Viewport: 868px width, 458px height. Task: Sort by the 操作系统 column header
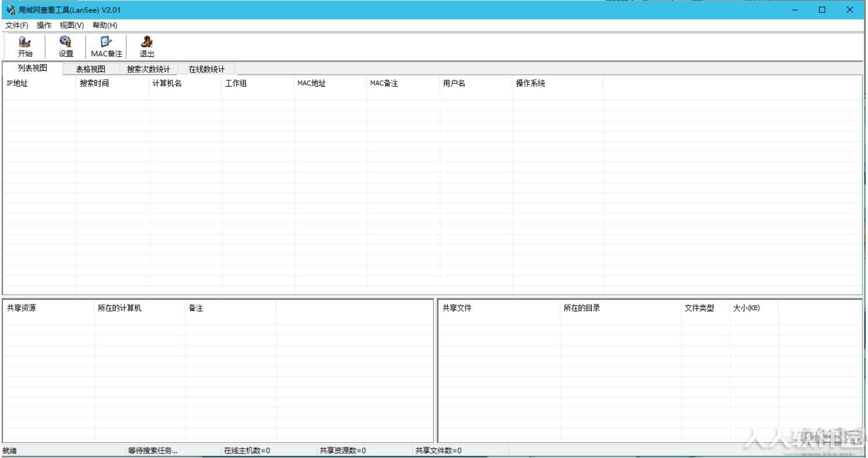558,83
